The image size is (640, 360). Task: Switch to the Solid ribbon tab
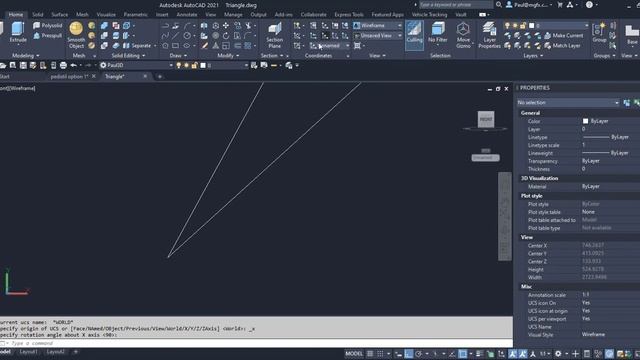(x=38, y=15)
